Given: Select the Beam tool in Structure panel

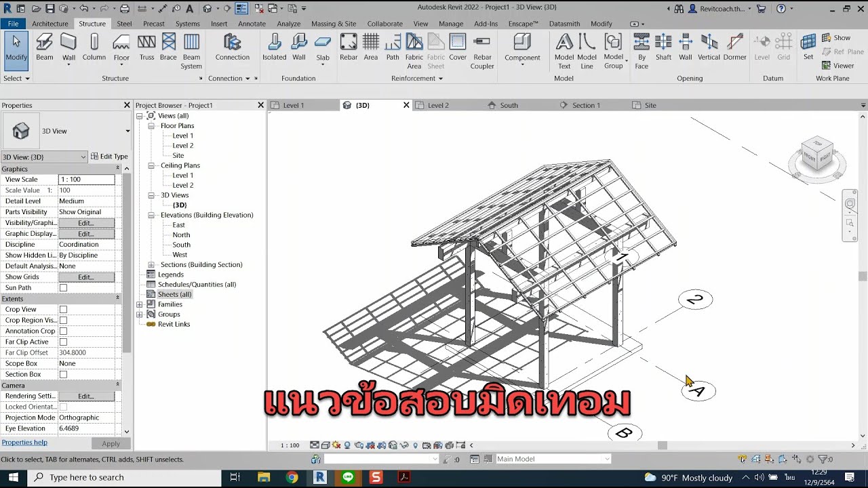Looking at the screenshot, I should point(45,48).
